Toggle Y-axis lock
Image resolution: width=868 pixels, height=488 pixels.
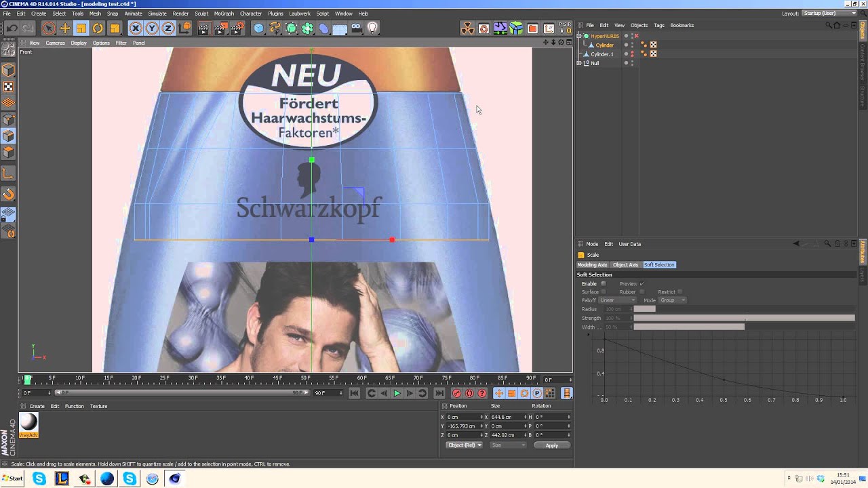[x=152, y=28]
